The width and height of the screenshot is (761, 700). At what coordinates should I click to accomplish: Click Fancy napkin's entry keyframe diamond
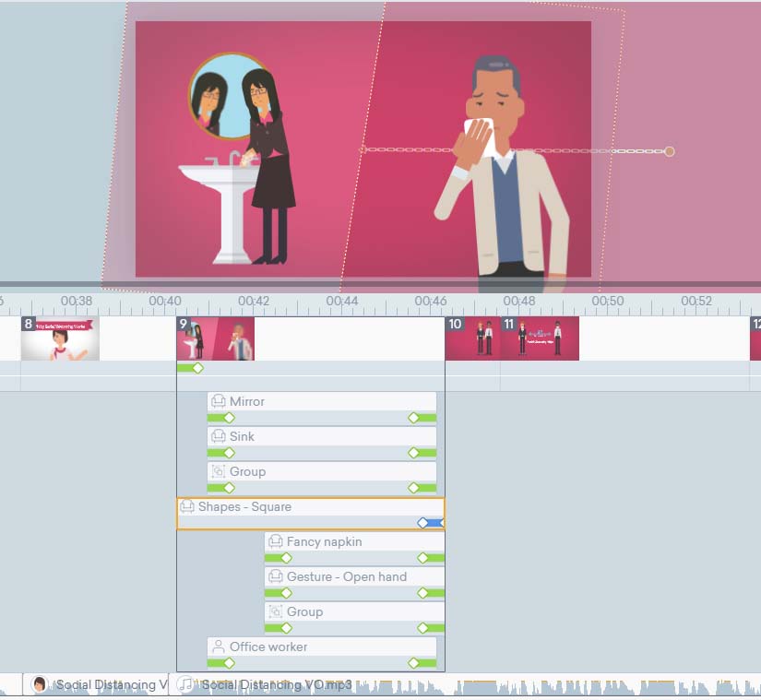point(286,558)
